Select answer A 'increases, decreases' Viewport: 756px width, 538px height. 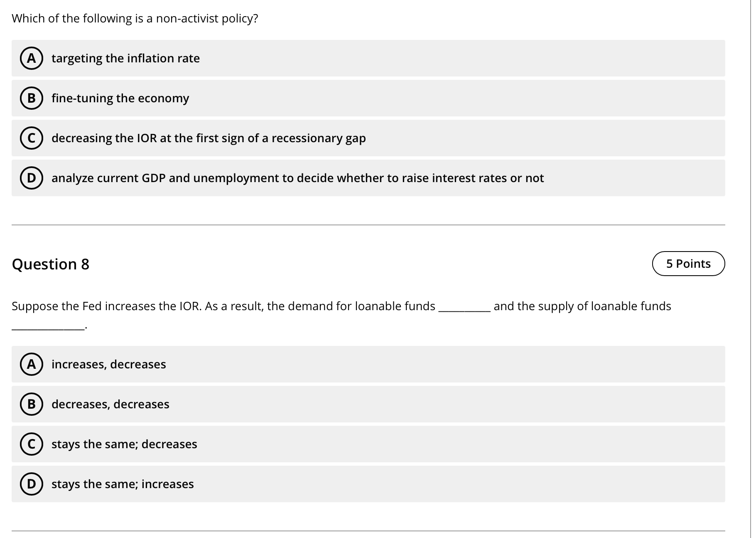[x=109, y=364]
